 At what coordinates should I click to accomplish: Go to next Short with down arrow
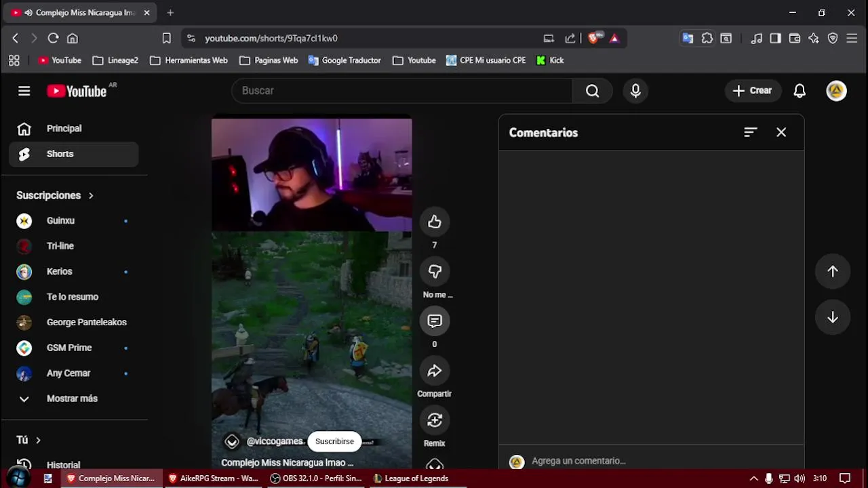(833, 318)
